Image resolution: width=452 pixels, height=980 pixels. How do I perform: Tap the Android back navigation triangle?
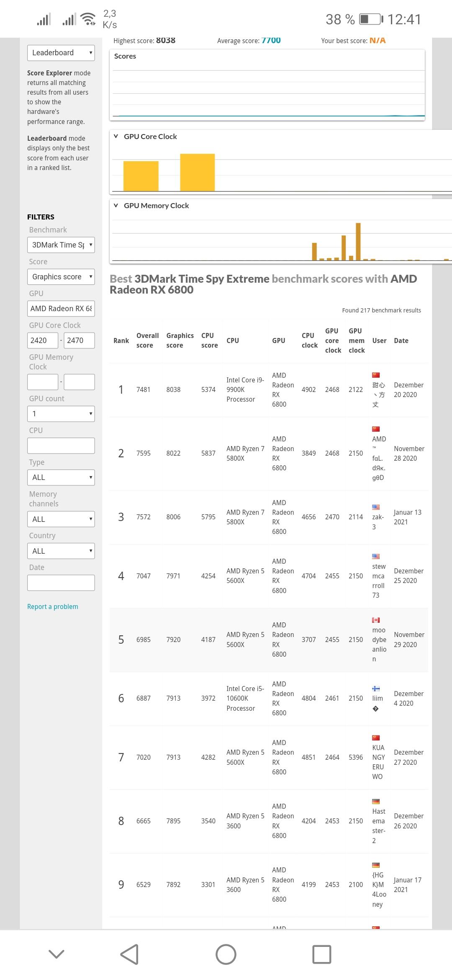[x=130, y=954]
